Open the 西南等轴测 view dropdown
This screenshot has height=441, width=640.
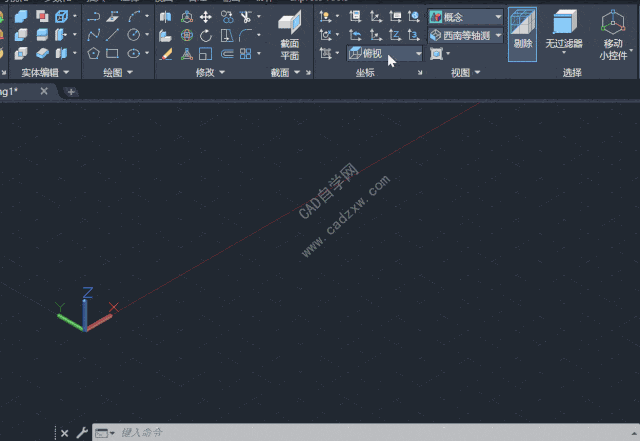tap(466, 35)
